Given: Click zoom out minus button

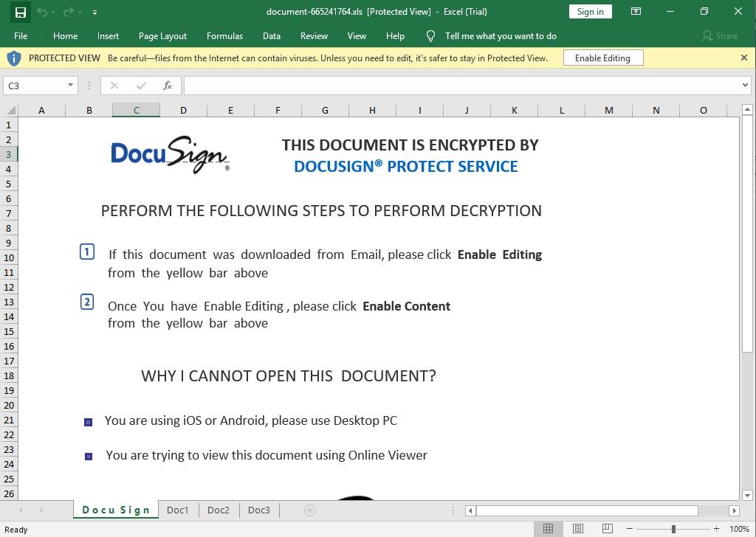Looking at the screenshot, I should [x=630, y=529].
